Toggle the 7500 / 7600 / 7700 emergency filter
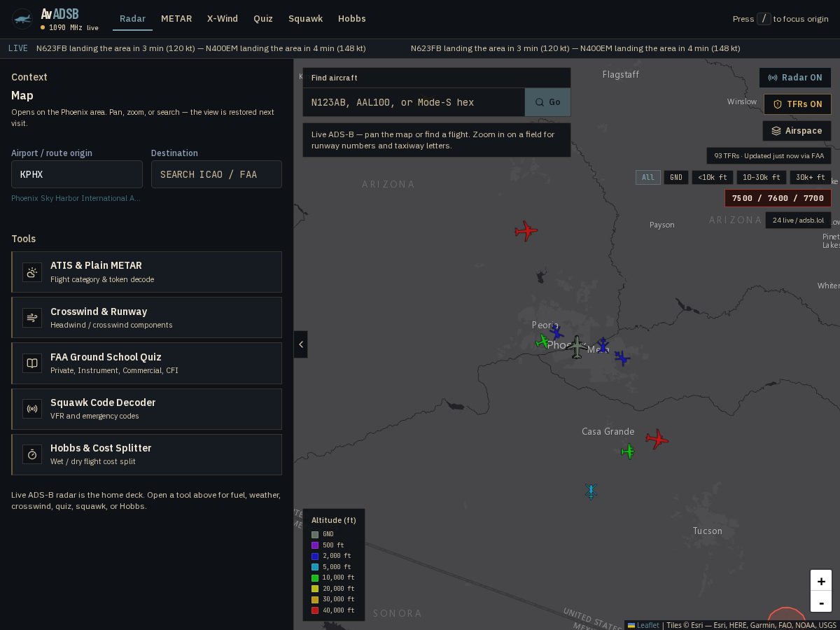This screenshot has height=630, width=840. pos(778,198)
